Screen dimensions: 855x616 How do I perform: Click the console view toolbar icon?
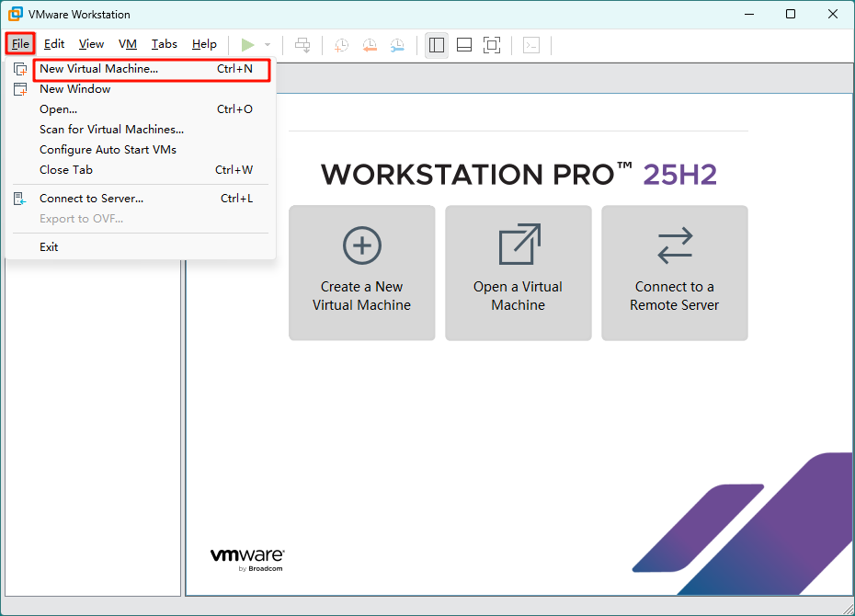pos(531,45)
